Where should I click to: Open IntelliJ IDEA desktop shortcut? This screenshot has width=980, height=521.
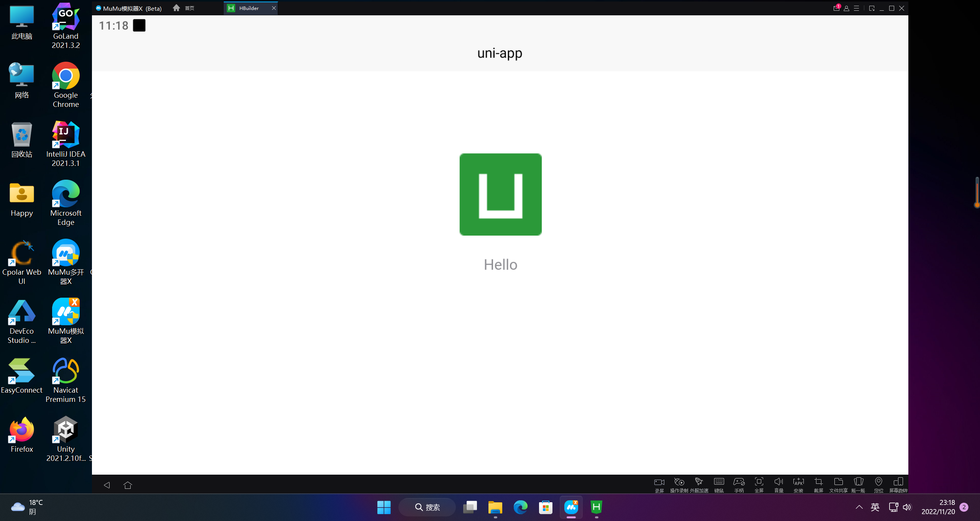click(66, 144)
